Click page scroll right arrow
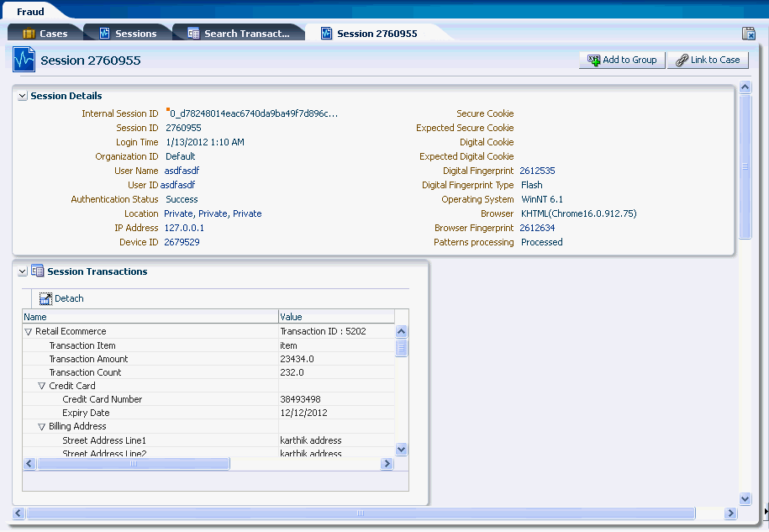Image resolution: width=769 pixels, height=532 pixels. (730, 514)
